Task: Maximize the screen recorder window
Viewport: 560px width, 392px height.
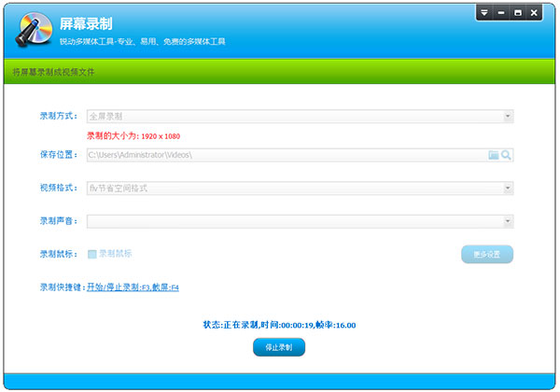Action: (x=517, y=13)
